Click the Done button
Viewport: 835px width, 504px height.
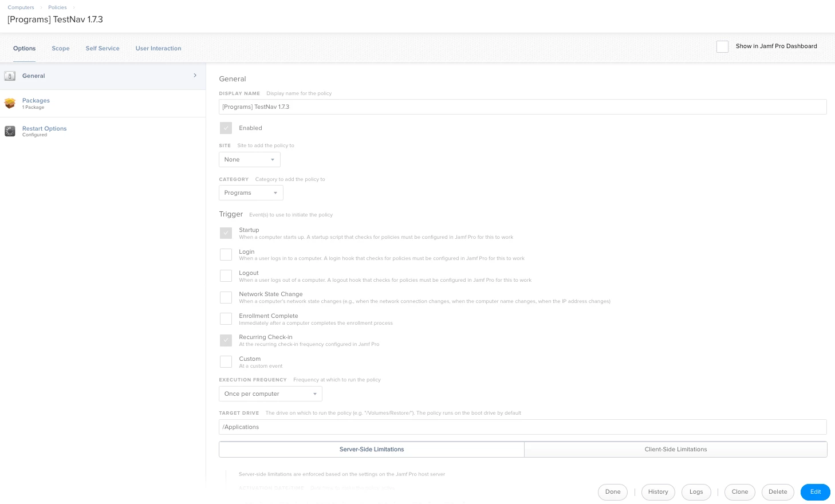pyautogui.click(x=613, y=492)
